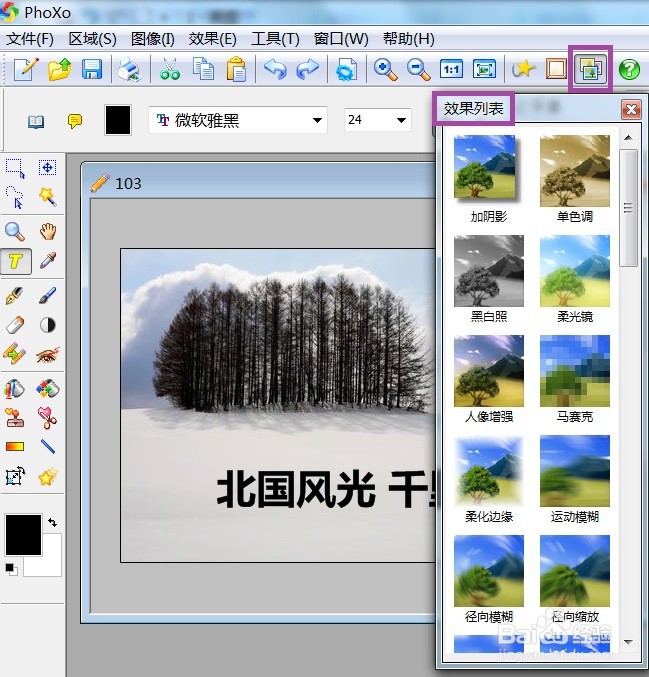Select the crop tool

pyautogui.click(x=16, y=476)
